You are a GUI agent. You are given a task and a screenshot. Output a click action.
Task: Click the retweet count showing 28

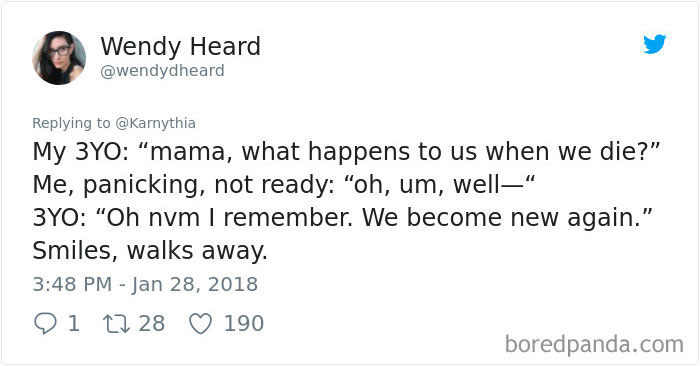(152, 323)
